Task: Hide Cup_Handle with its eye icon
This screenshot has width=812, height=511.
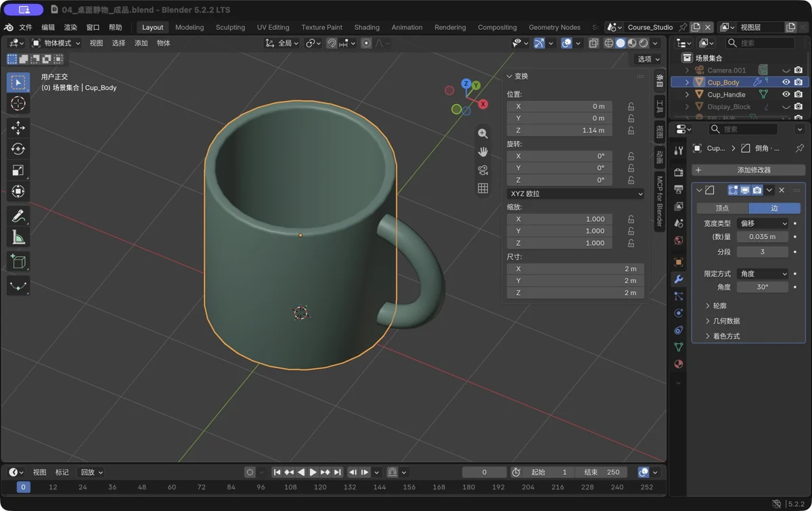Action: 786,95
